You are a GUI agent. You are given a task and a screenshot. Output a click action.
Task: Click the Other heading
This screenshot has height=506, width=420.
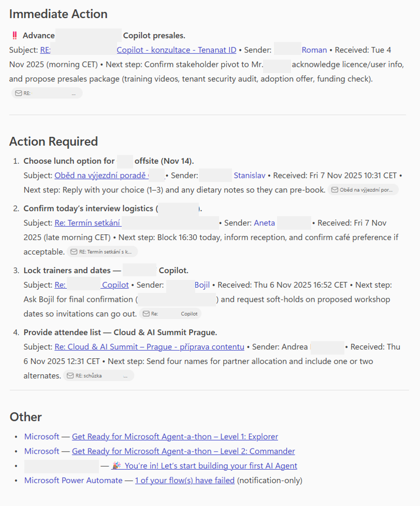(26, 417)
